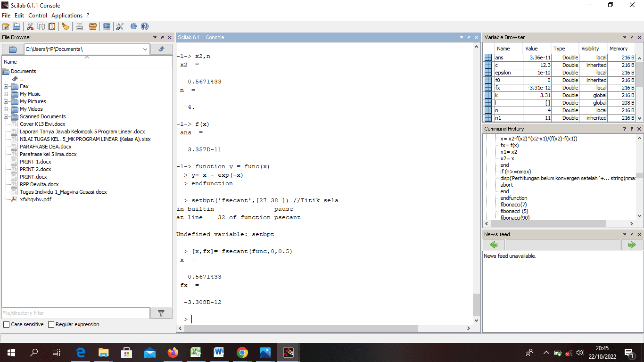Select the Documents root folder
This screenshot has height=362, width=644.
(x=23, y=71)
